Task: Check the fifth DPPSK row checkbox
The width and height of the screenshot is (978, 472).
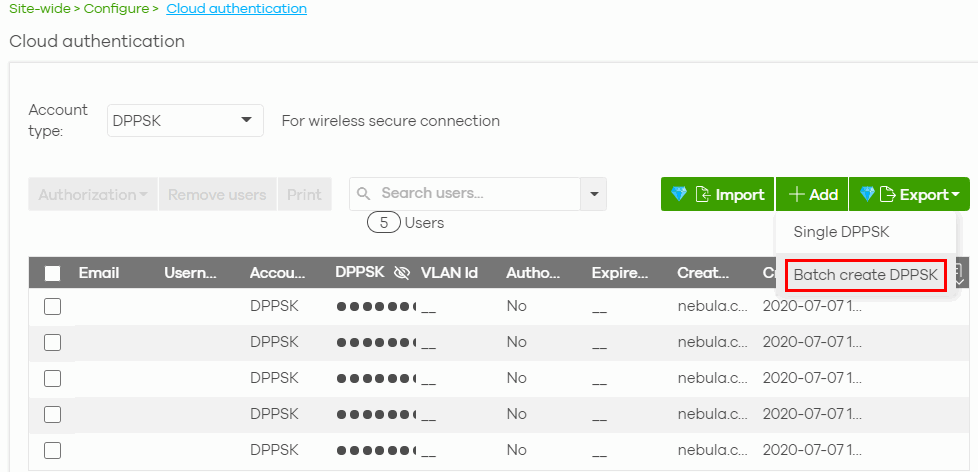Action: coord(52,450)
